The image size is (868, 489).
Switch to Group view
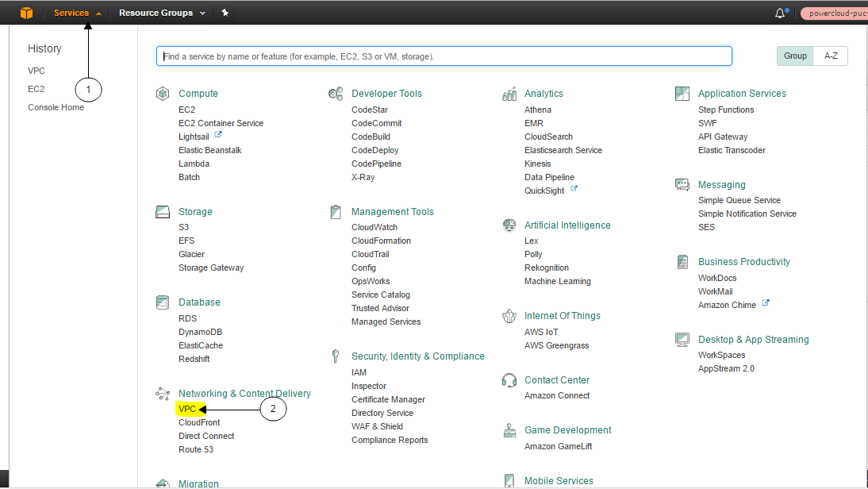coord(795,56)
